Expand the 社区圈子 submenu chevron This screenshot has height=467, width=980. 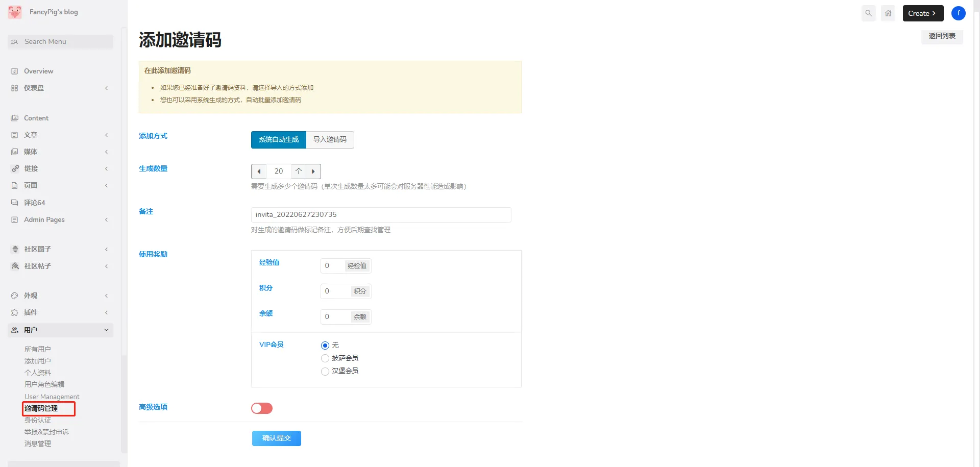106,250
